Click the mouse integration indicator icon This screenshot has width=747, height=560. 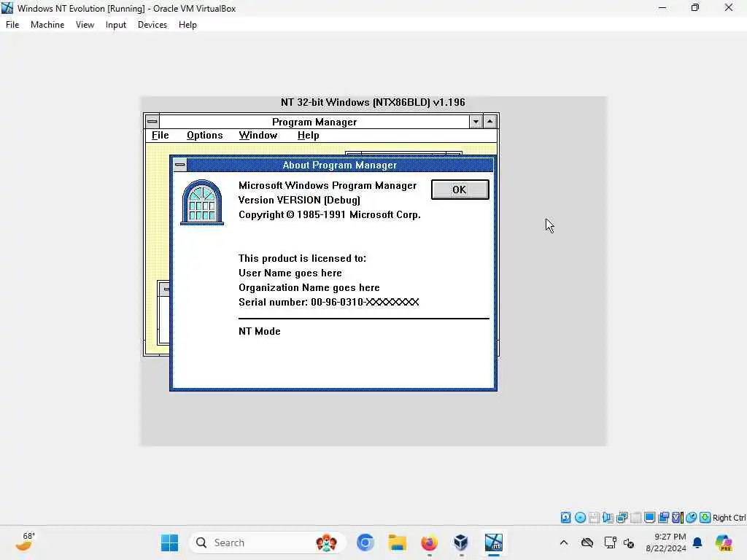(692, 518)
